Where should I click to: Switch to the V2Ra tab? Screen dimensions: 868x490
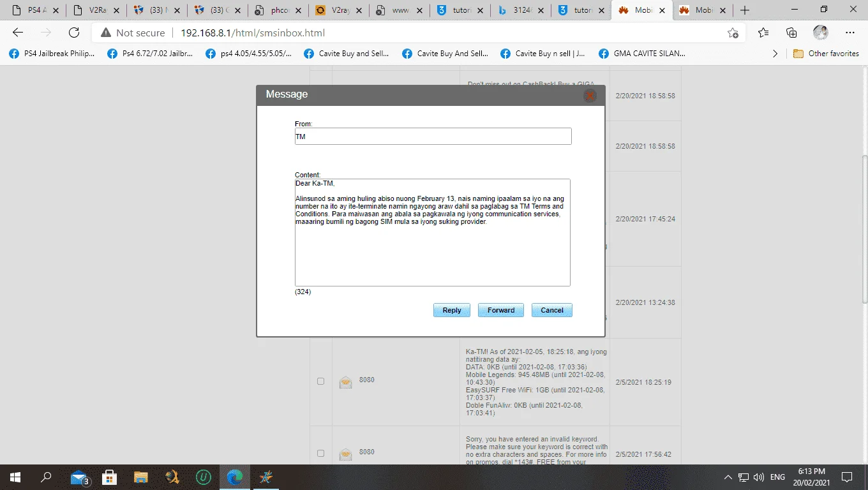point(96,10)
